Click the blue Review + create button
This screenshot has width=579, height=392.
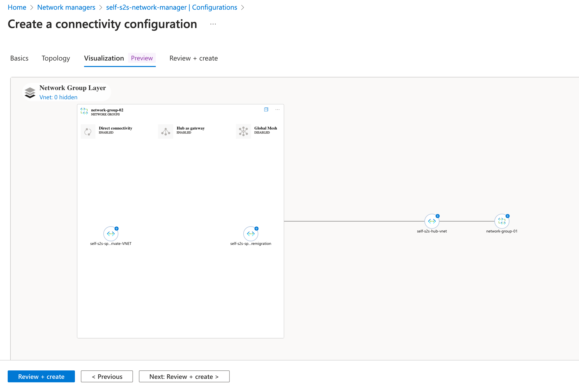pyautogui.click(x=41, y=376)
